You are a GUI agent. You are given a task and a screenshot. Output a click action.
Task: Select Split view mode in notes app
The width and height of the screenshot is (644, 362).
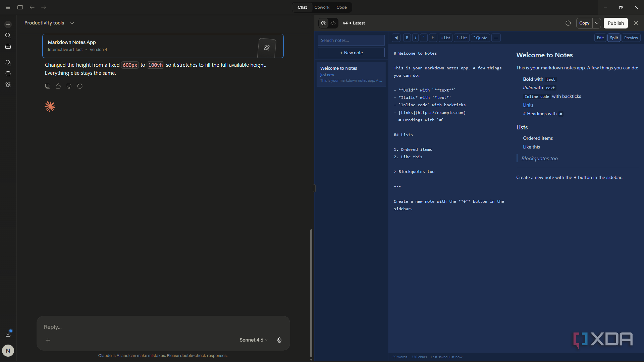click(x=614, y=38)
